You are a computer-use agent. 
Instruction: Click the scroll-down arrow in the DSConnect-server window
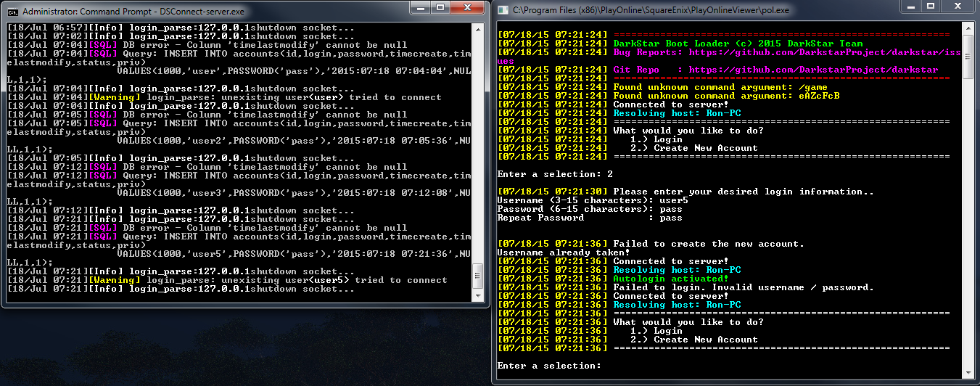coord(477,296)
